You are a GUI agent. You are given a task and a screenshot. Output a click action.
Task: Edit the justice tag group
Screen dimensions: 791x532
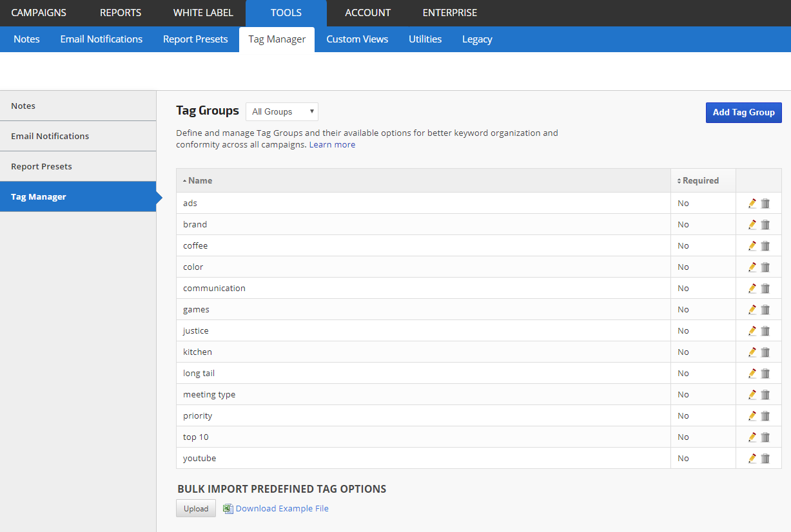[x=752, y=331]
